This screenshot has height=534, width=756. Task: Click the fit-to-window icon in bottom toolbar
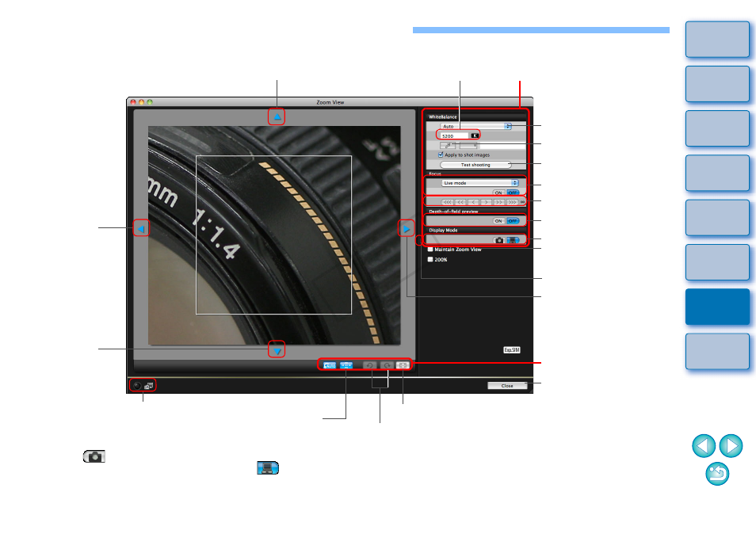[x=403, y=365]
